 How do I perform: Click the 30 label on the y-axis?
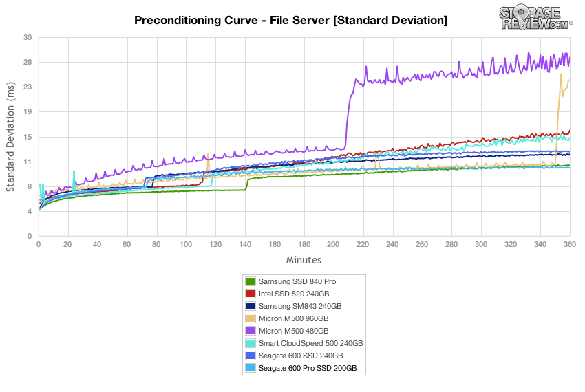pyautogui.click(x=28, y=37)
